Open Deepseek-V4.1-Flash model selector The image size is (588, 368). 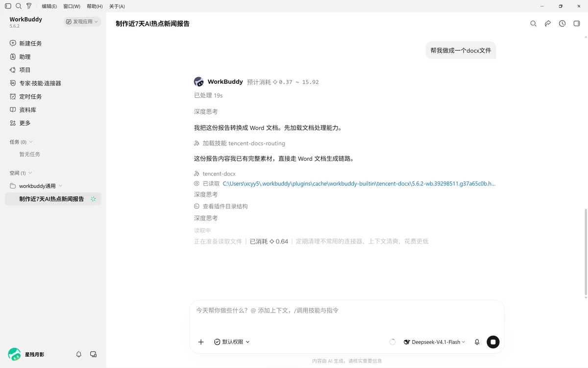434,342
